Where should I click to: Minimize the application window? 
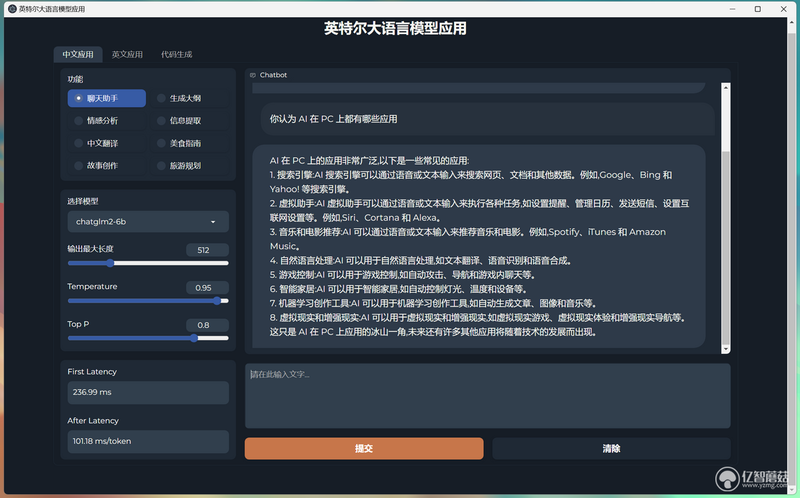pyautogui.click(x=732, y=9)
